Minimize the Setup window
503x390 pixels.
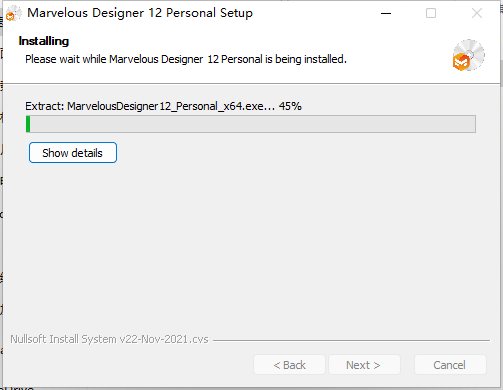[x=386, y=13]
